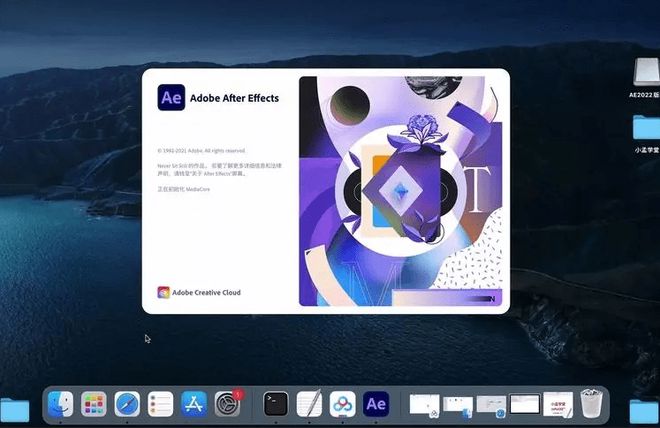
Task: Open Terminal from the Dock
Action: [276, 404]
